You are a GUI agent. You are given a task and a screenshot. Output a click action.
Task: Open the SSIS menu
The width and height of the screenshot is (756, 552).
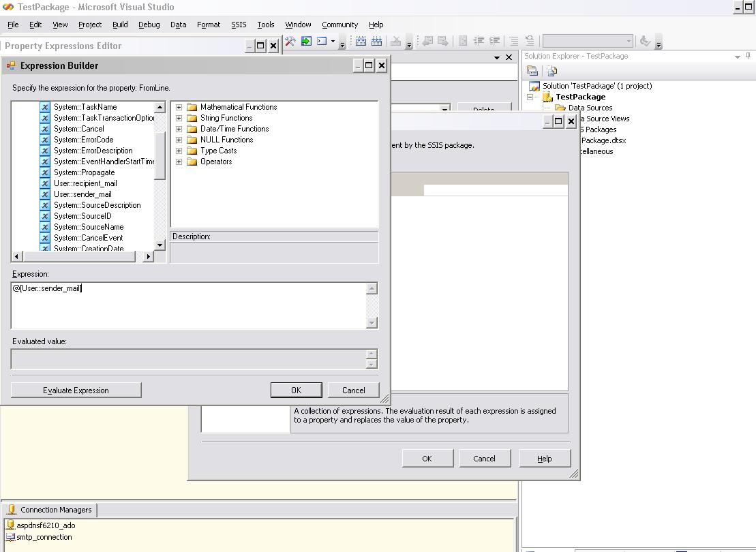pyautogui.click(x=239, y=25)
